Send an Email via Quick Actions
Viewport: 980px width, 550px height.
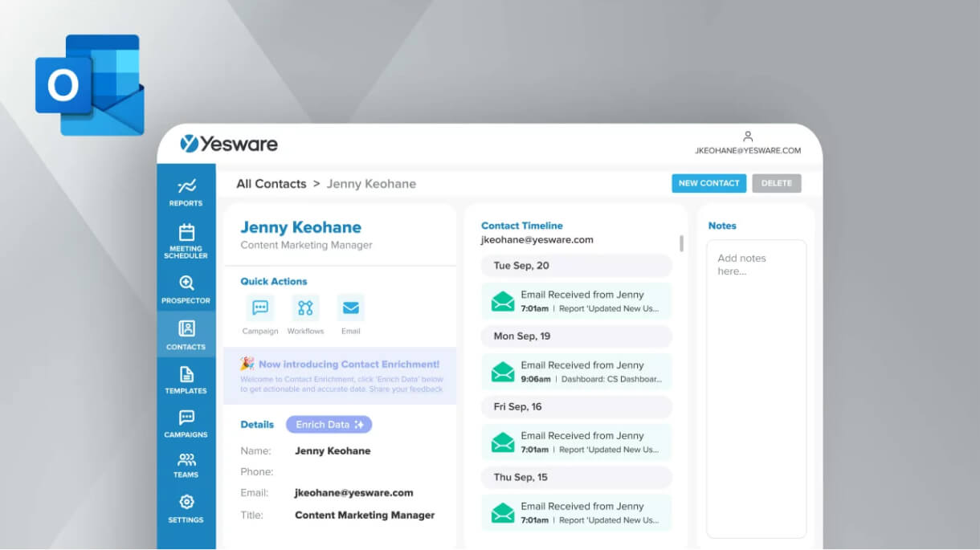coord(350,308)
